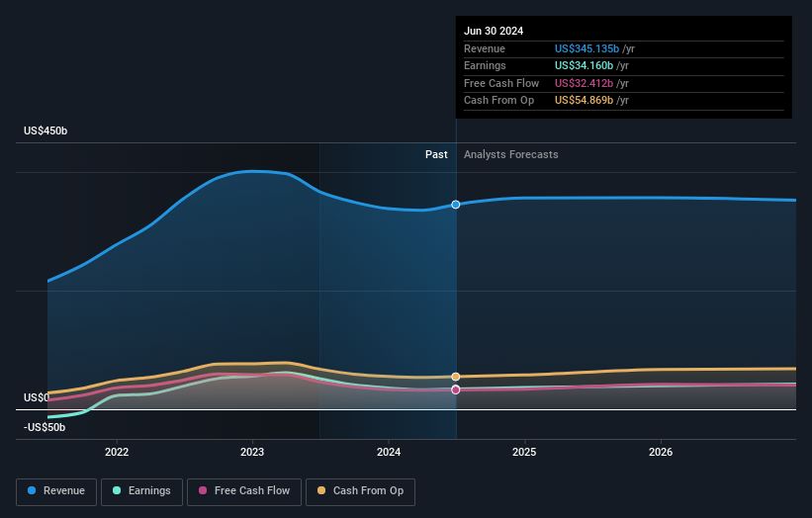Click the Jun 30 2024 tooltip date
812x518 pixels.
pos(493,31)
